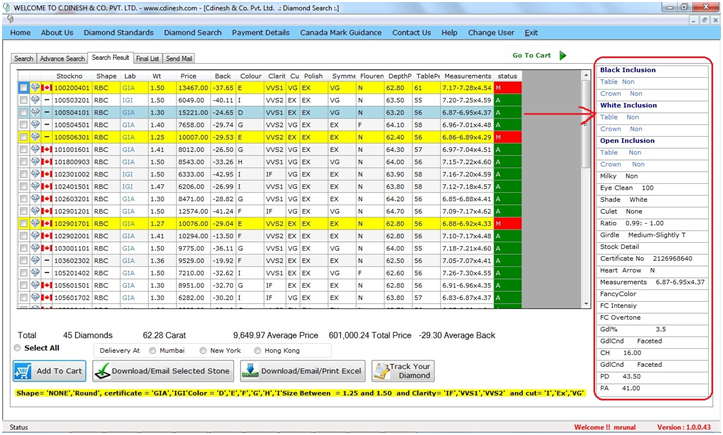Click the Canada flag icon for 100200401

pos(47,88)
